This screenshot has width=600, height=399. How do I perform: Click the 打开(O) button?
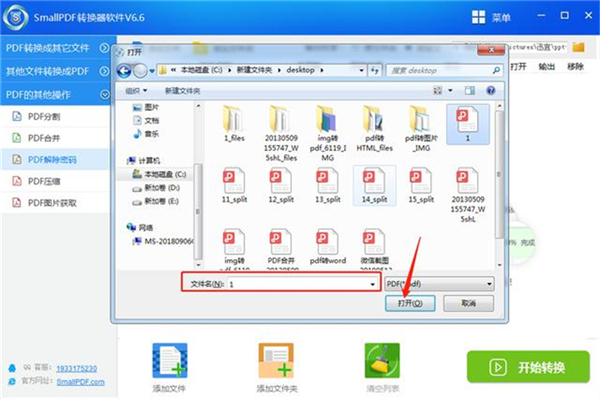click(x=410, y=303)
